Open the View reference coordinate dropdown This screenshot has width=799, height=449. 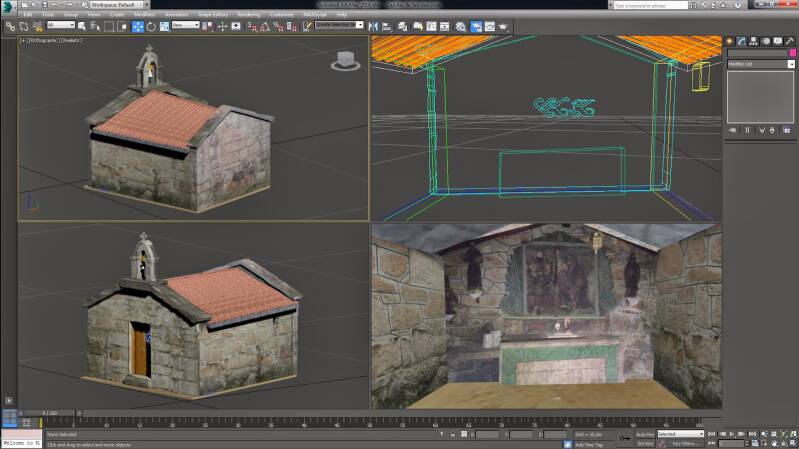(186, 26)
